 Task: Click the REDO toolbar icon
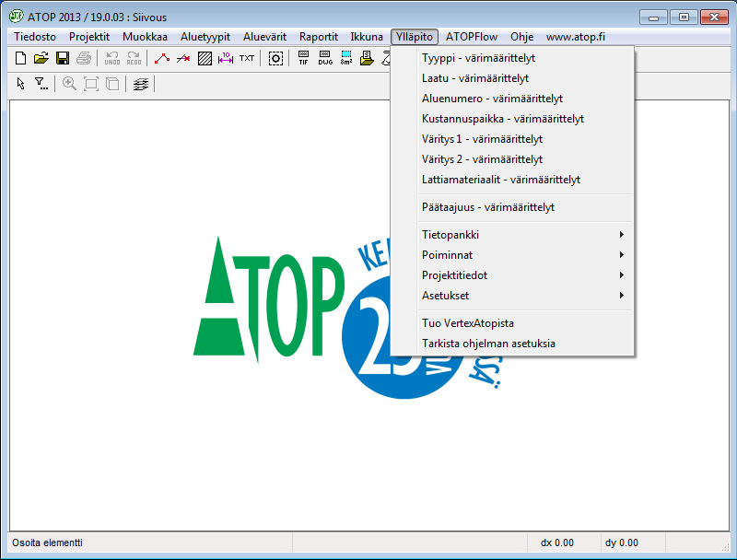tap(134, 58)
